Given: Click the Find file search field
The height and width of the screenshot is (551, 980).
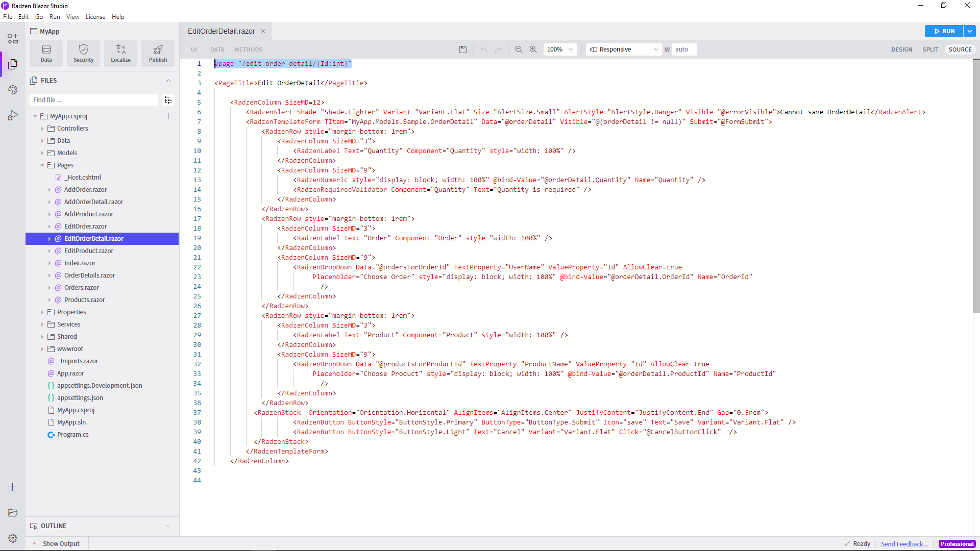Looking at the screenshot, I should click(x=94, y=100).
